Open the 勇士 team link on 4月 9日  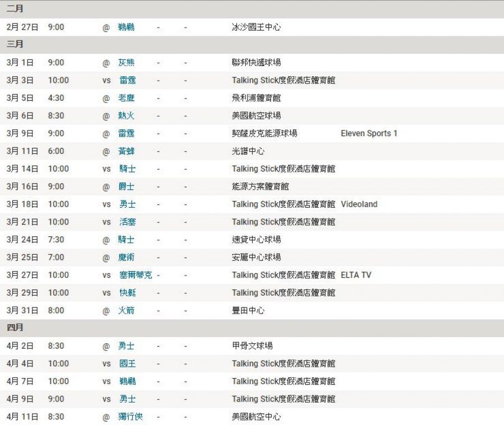(127, 399)
